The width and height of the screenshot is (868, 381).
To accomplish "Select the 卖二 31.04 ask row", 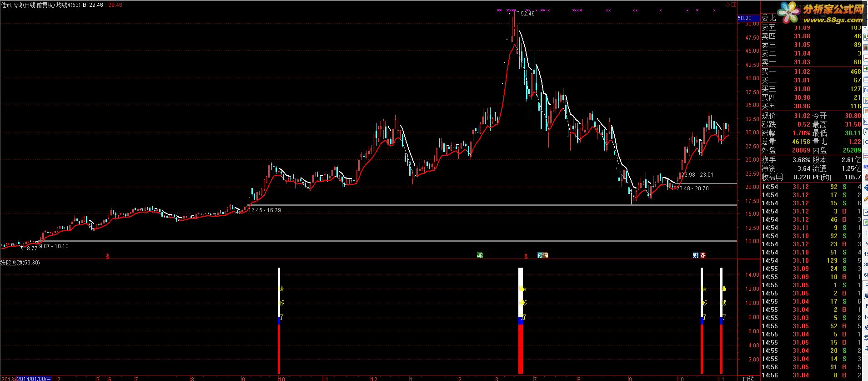I will pyautogui.click(x=811, y=53).
